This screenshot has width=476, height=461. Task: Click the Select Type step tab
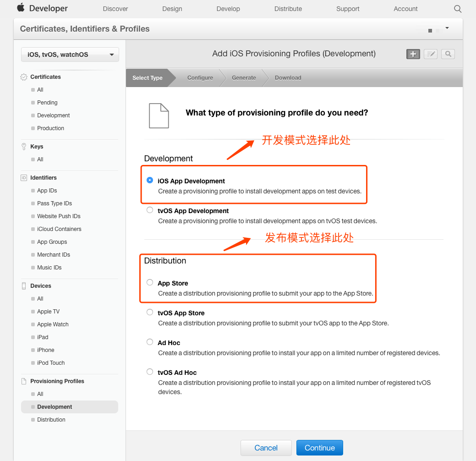click(148, 78)
